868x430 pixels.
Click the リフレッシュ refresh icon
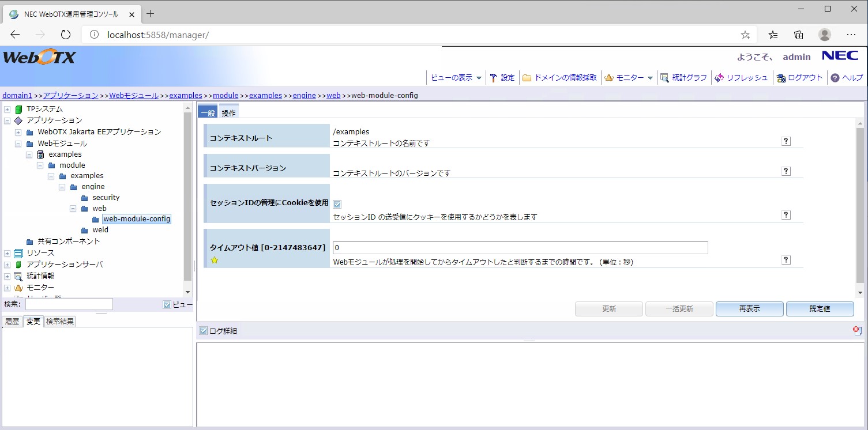(x=719, y=77)
